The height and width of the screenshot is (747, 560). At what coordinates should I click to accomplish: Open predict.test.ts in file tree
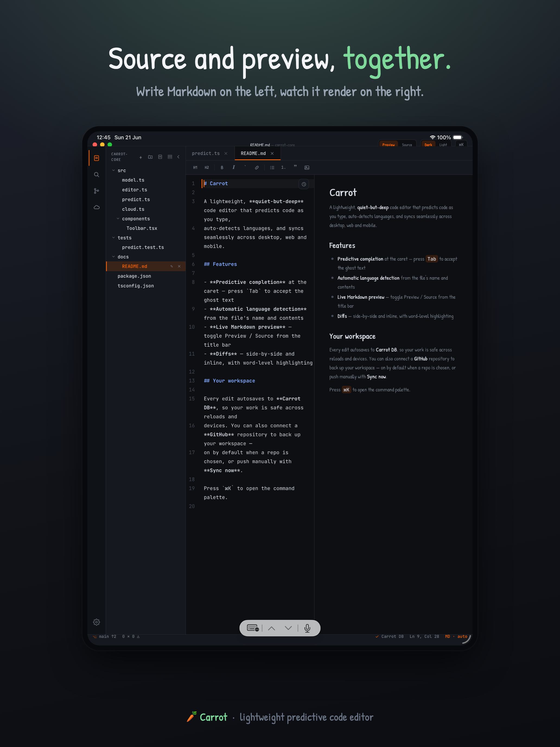(x=143, y=248)
